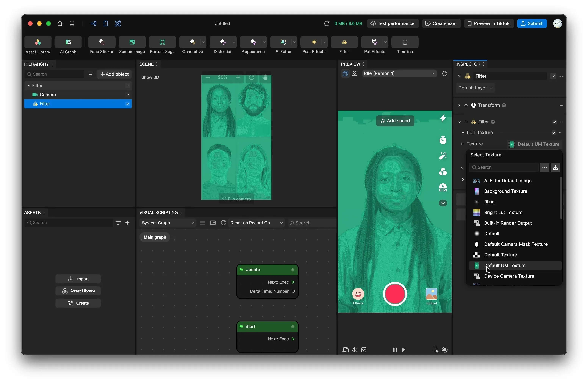This screenshot has width=588, height=383.
Task: Open the Timeline panel
Action: click(x=405, y=42)
